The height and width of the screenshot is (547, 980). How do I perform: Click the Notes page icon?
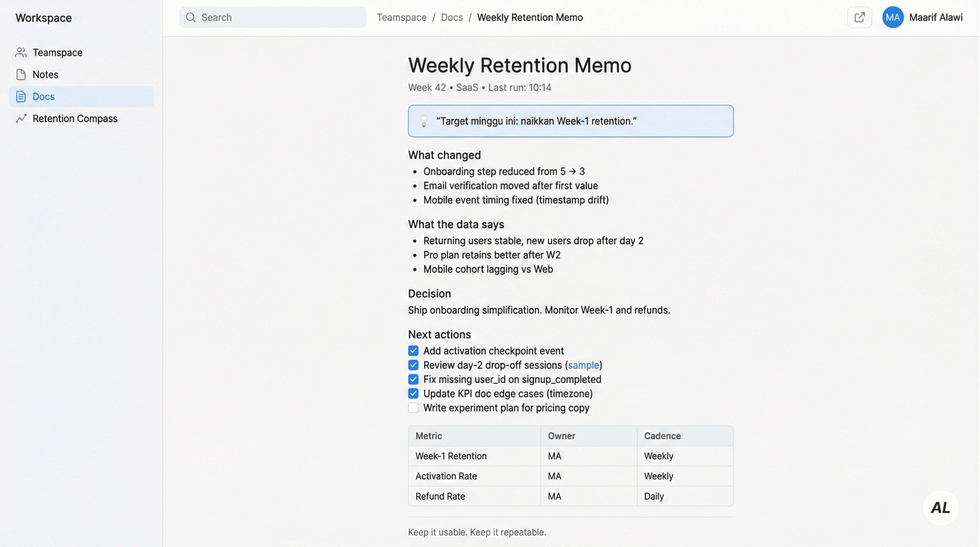tap(21, 75)
